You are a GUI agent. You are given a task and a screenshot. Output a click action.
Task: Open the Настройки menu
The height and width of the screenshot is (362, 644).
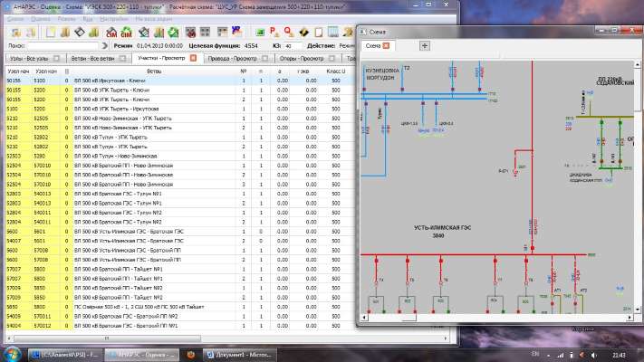click(114, 19)
